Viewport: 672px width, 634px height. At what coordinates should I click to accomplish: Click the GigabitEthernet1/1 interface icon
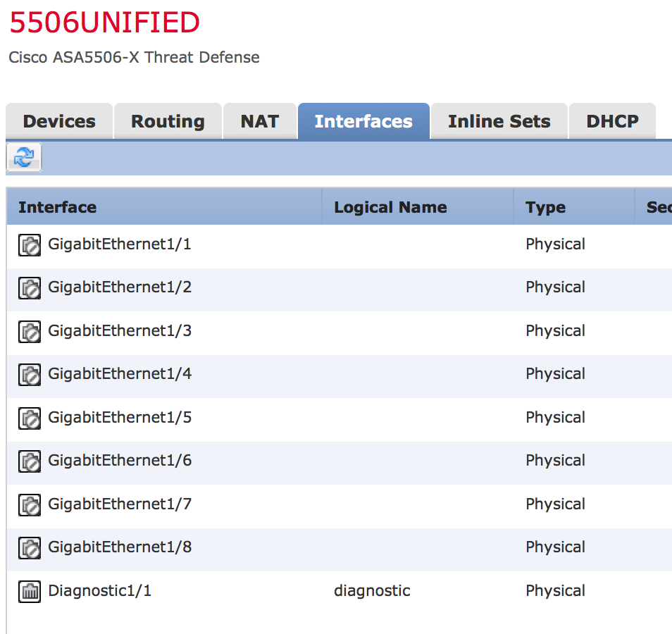(x=29, y=245)
